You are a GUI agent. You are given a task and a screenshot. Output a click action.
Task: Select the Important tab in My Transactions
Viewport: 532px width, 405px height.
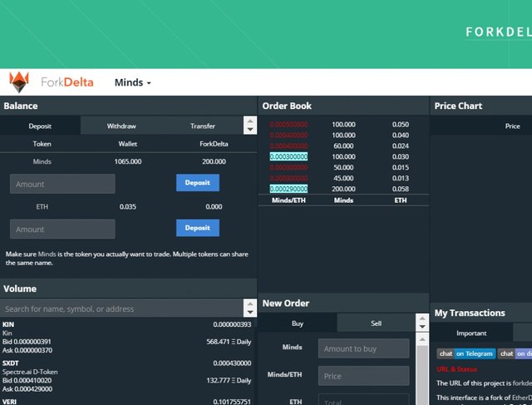pyautogui.click(x=471, y=333)
